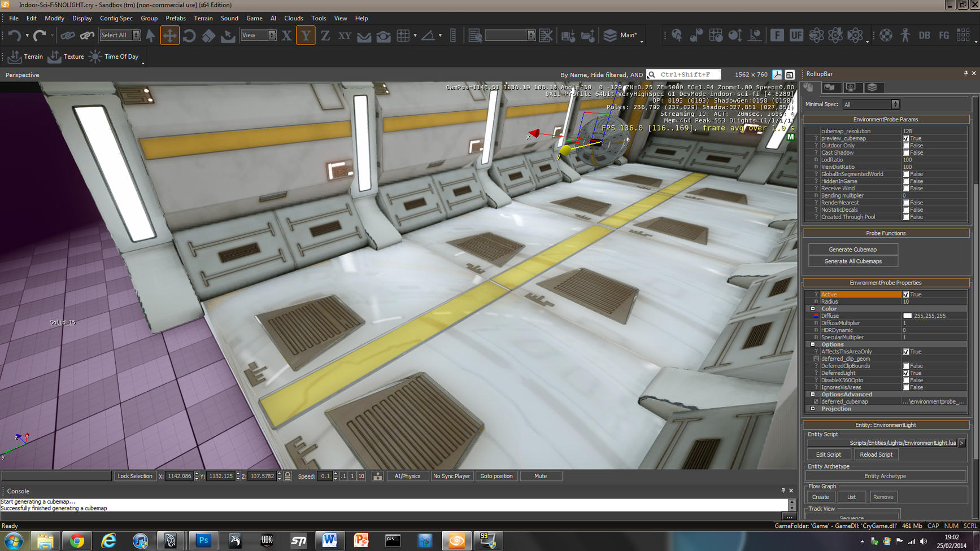Screen dimensions: 980x551
Task: Open the Terrain editor from the toolbar
Action: pyautogui.click(x=26, y=56)
